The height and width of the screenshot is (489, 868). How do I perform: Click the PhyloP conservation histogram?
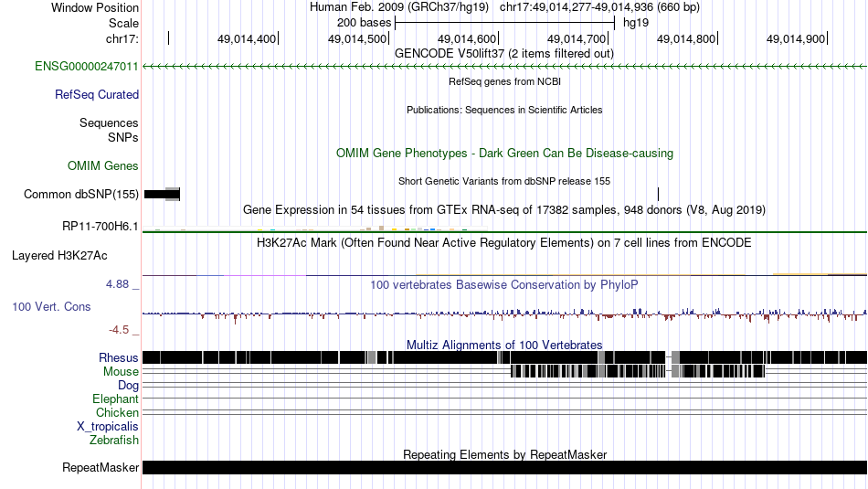(x=505, y=315)
